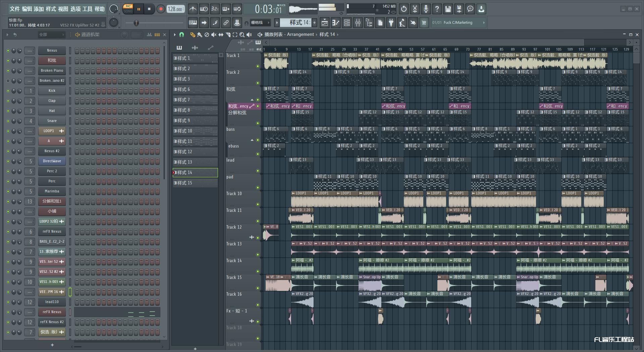This screenshot has height=352, width=644.
Task: Select the DirectWave channel button
Action: pyautogui.click(x=52, y=161)
